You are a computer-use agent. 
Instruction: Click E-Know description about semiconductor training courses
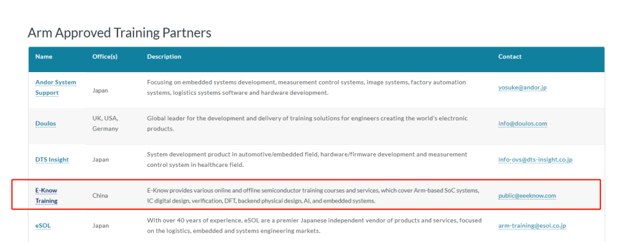313,196
